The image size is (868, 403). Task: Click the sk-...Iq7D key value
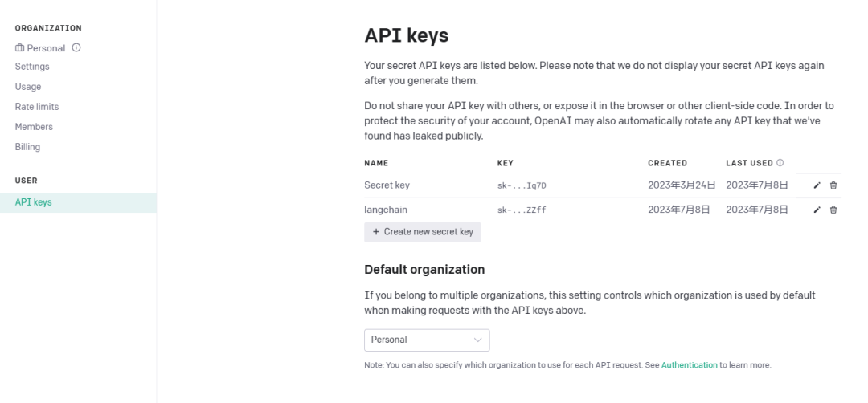(x=522, y=185)
